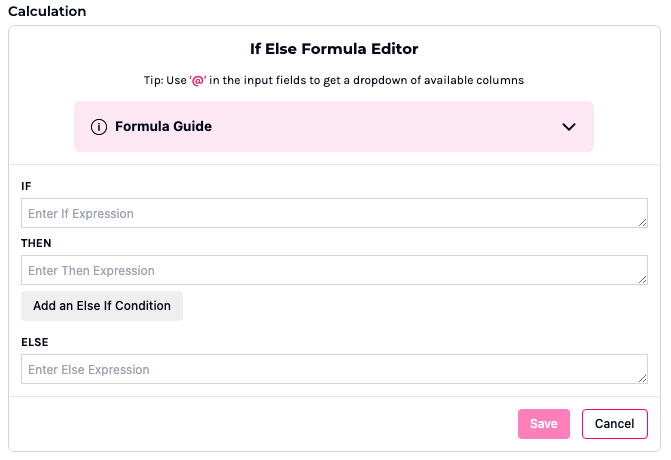Click the THEN label text
This screenshot has width=671, height=460.
(36, 243)
